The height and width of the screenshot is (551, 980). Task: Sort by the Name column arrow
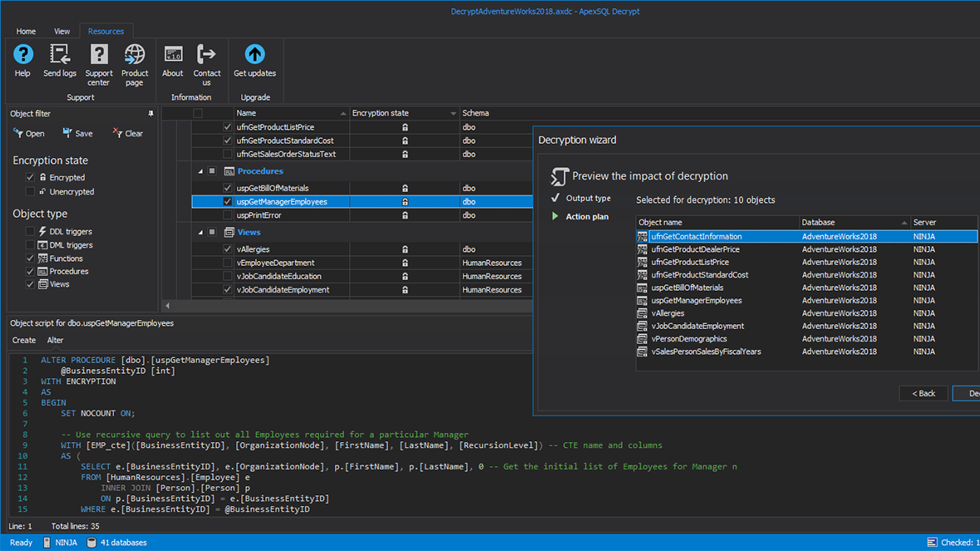pos(343,114)
